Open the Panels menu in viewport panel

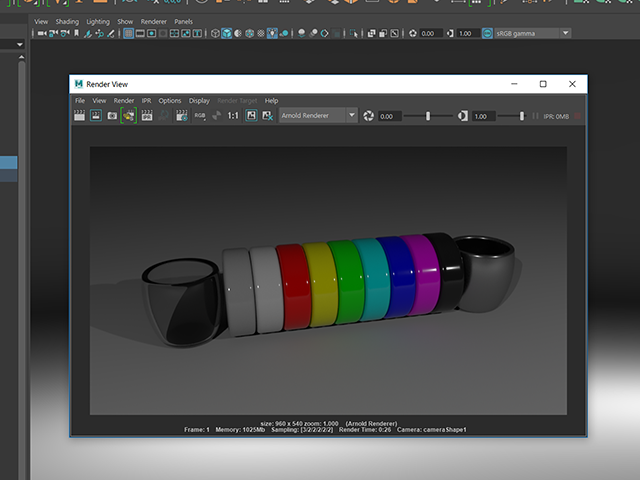click(x=183, y=22)
